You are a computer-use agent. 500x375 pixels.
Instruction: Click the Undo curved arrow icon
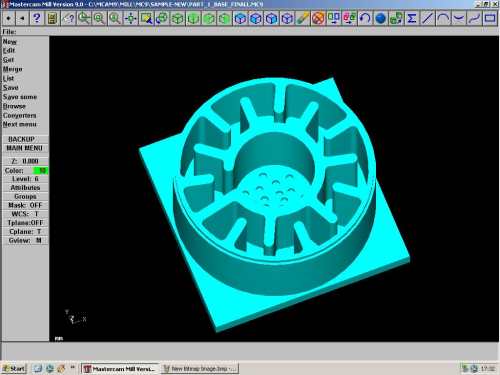pos(365,18)
